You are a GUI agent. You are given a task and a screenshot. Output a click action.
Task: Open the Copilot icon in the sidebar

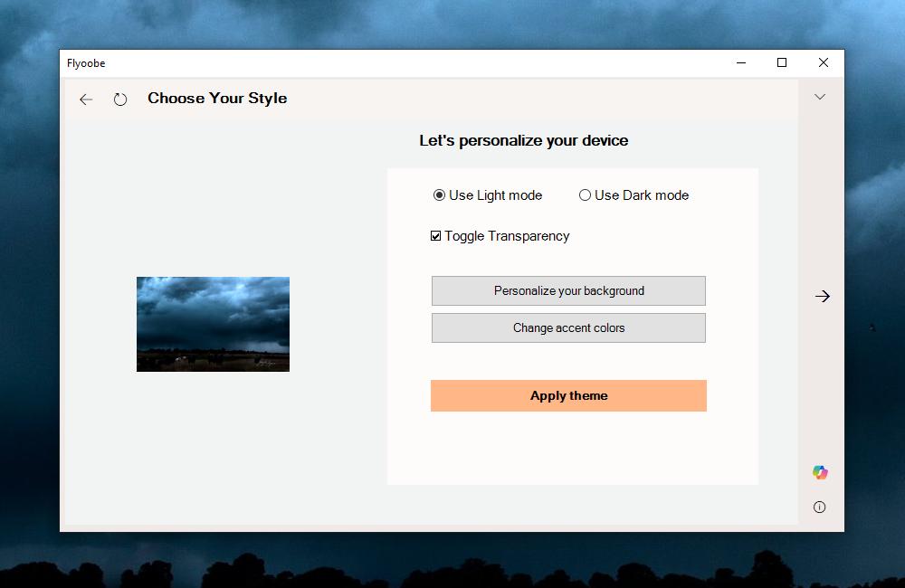tap(820, 472)
